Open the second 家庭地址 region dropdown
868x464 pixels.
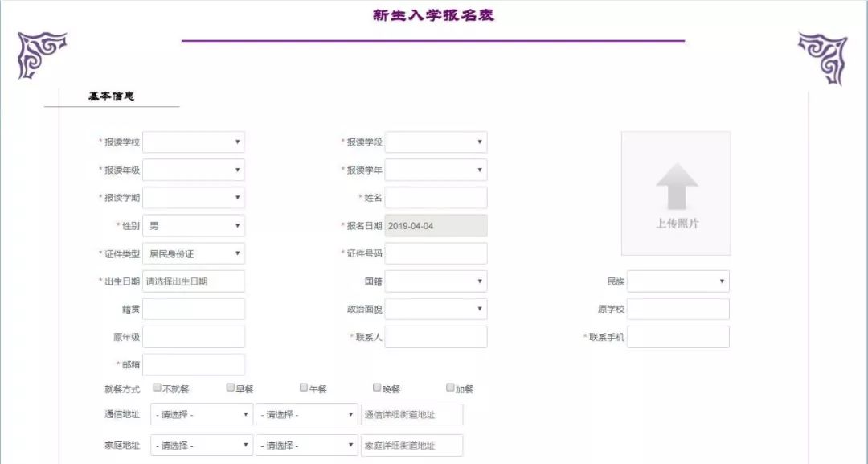click(306, 444)
